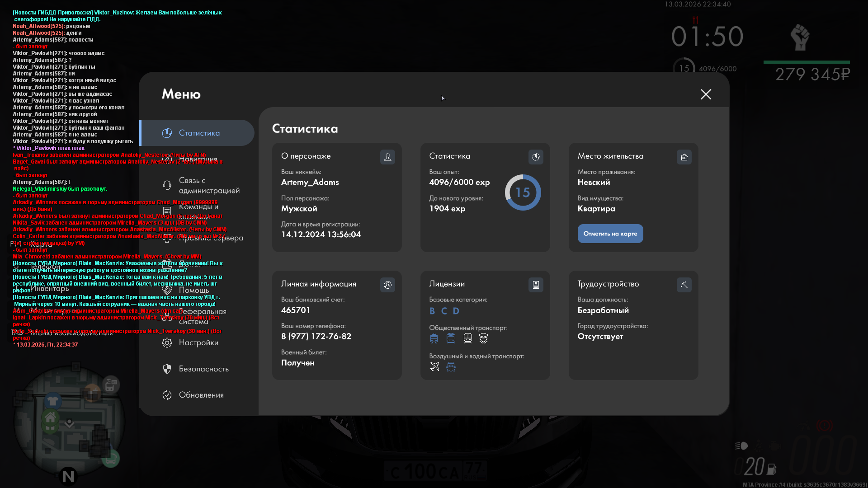Go to the Обновления section
Viewport: 868px width, 488px height.
(x=201, y=395)
